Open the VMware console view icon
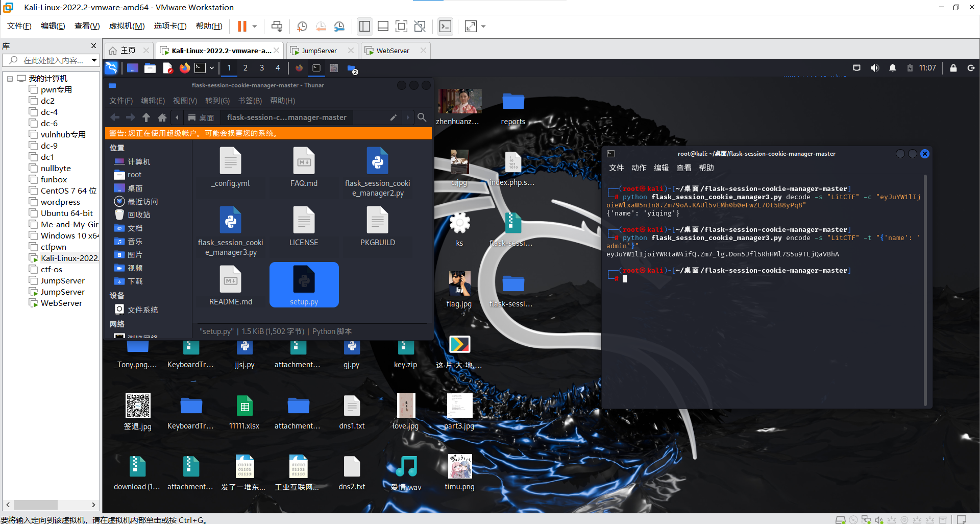 tap(445, 26)
